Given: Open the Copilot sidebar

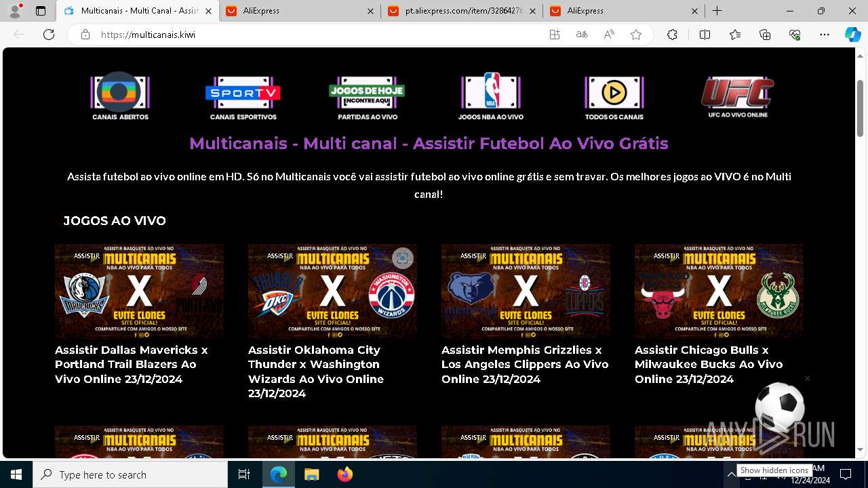Looking at the screenshot, I should click(x=852, y=35).
